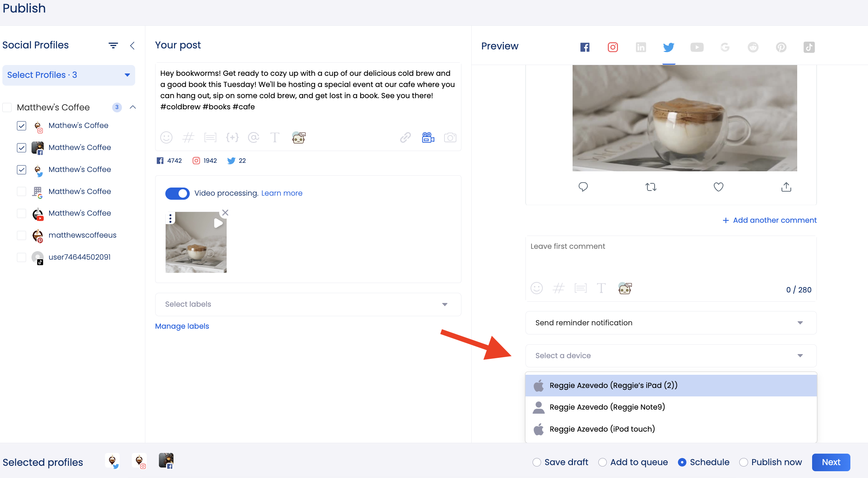This screenshot has width=868, height=478.
Task: Click the Next button
Action: (x=831, y=462)
